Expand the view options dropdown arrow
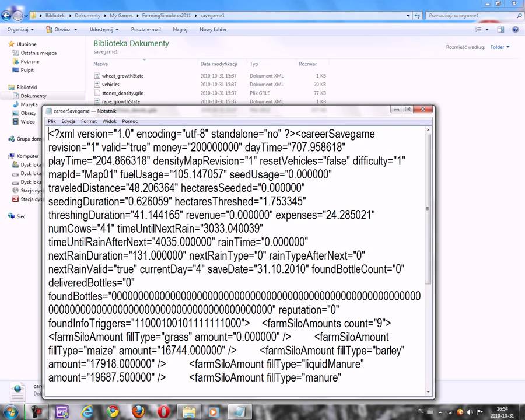Screen dimensions: 525x420 click(x=487, y=30)
